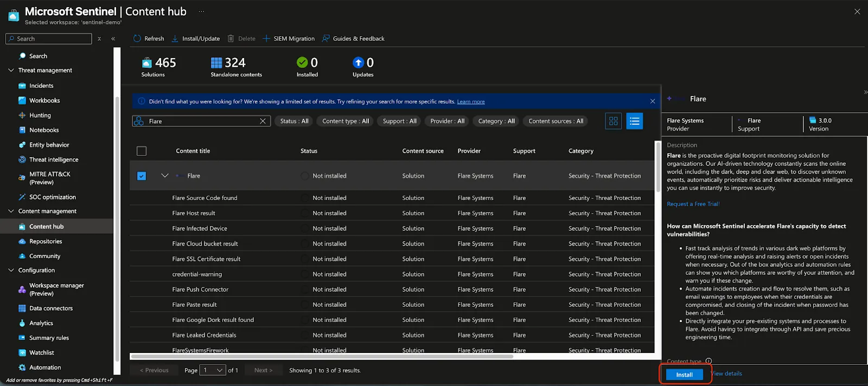Viewport: 868px width, 386px height.
Task: Open the page number dropdown
Action: (213, 370)
